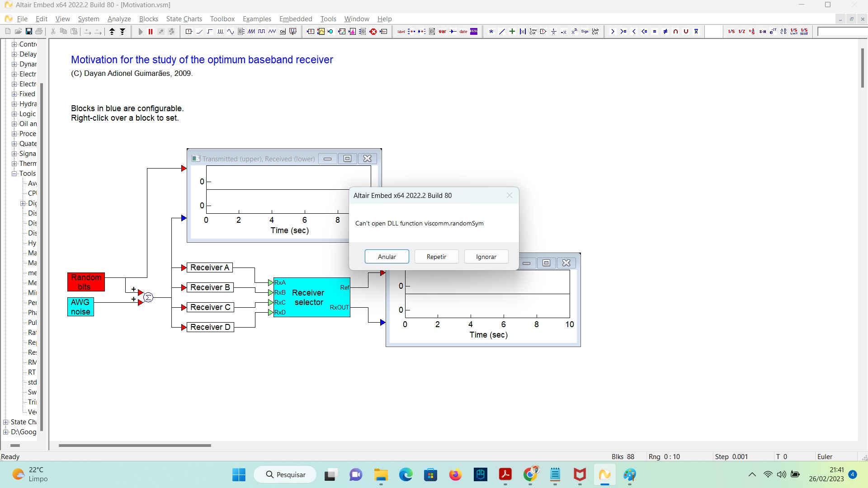This screenshot has width=868, height=488.
Task: Add a label annotation block
Action: (x=401, y=32)
